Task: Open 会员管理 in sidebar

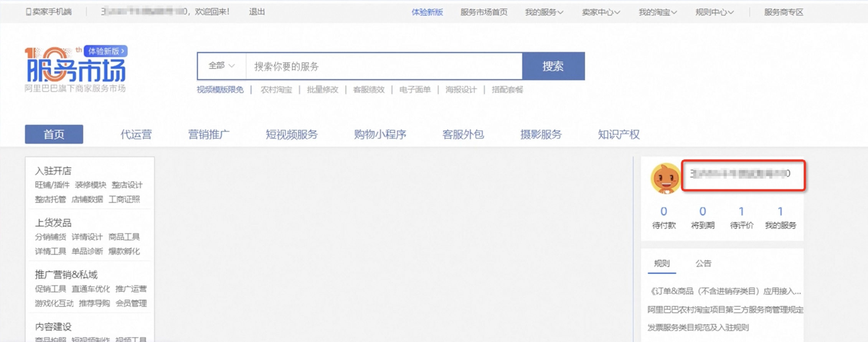Action: coord(131,303)
